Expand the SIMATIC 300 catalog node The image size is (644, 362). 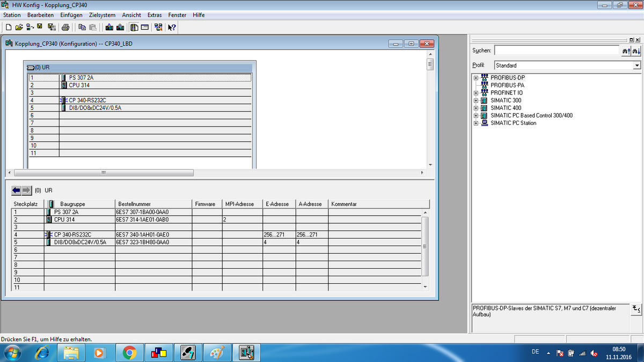(475, 100)
